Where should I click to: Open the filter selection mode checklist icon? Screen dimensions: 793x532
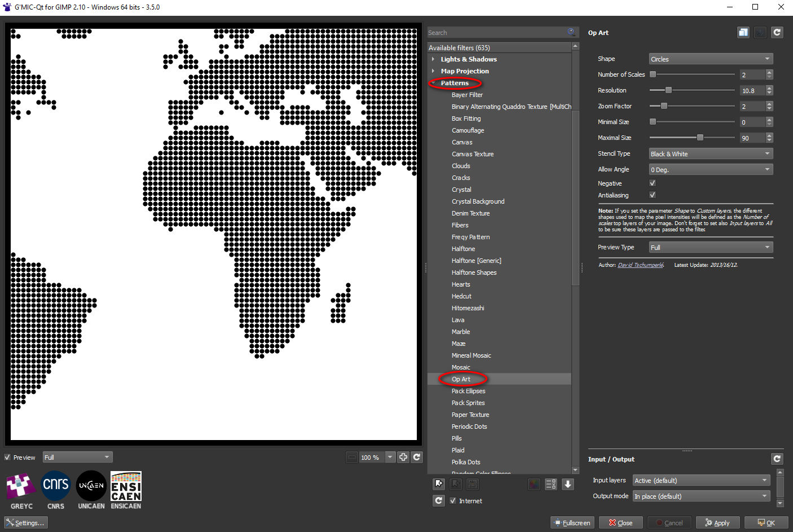(551, 484)
